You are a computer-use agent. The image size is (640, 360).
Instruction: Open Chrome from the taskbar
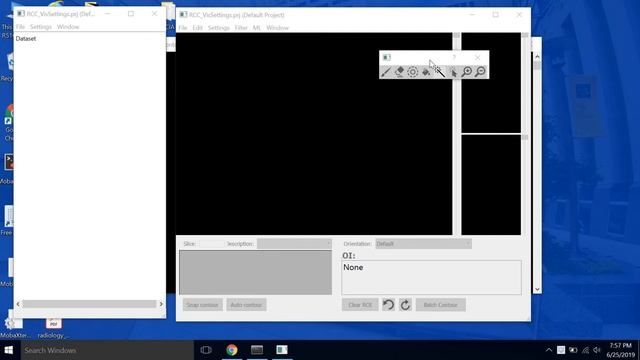(x=232, y=350)
